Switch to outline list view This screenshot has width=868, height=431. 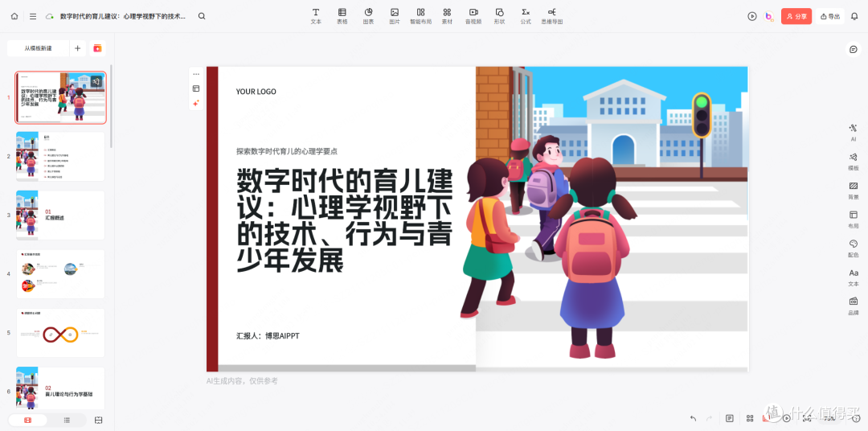67,420
